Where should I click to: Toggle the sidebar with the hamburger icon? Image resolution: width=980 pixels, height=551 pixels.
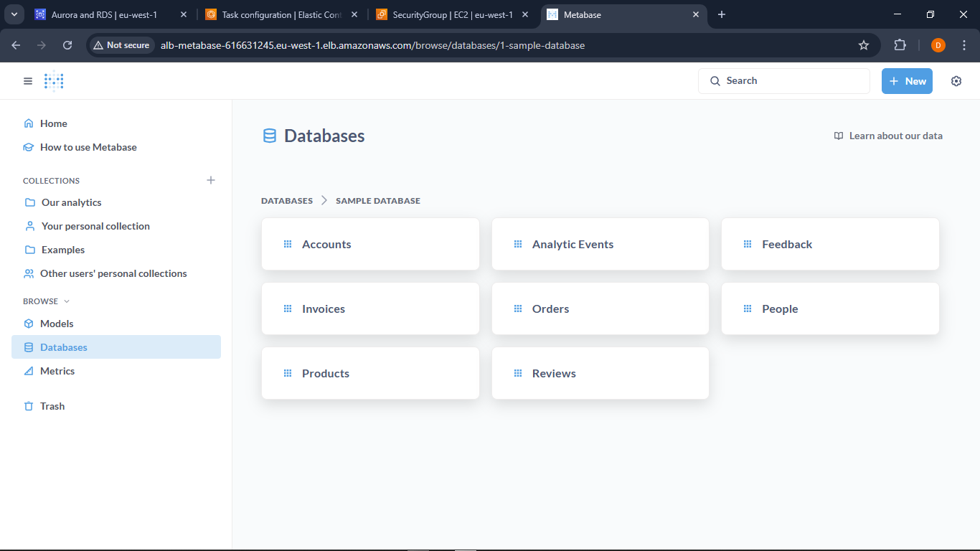tap(28, 81)
